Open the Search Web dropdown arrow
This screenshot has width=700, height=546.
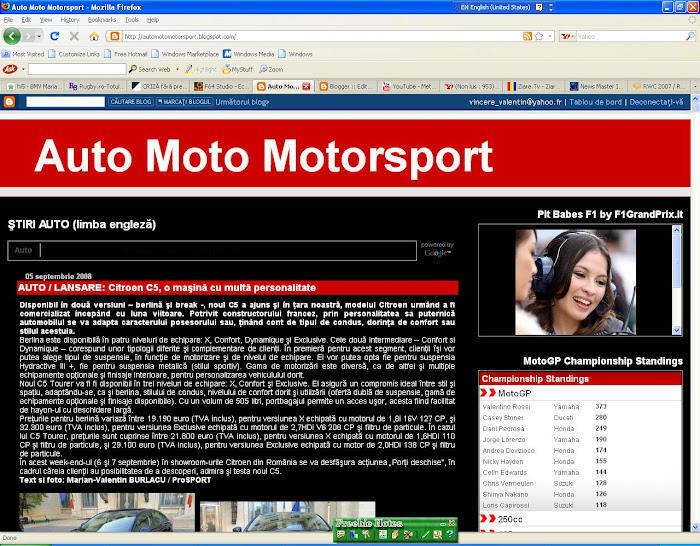pos(177,69)
